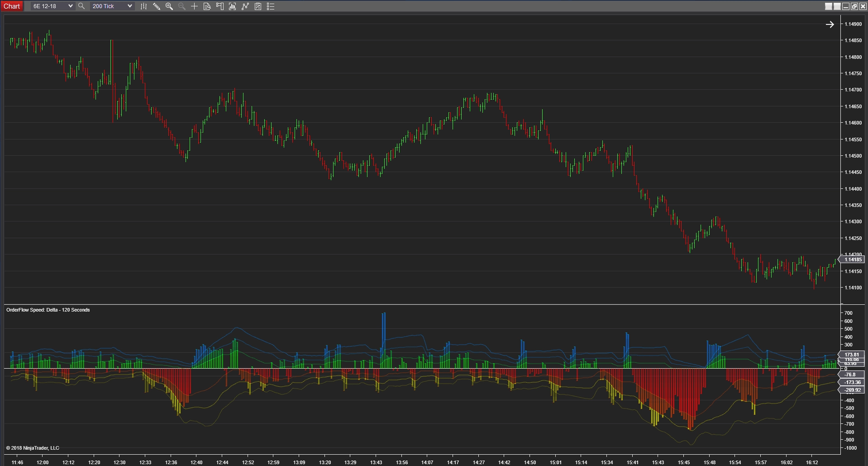This screenshot has width=868, height=466.
Task: Click the 173.81 indicator value marker
Action: 851,355
